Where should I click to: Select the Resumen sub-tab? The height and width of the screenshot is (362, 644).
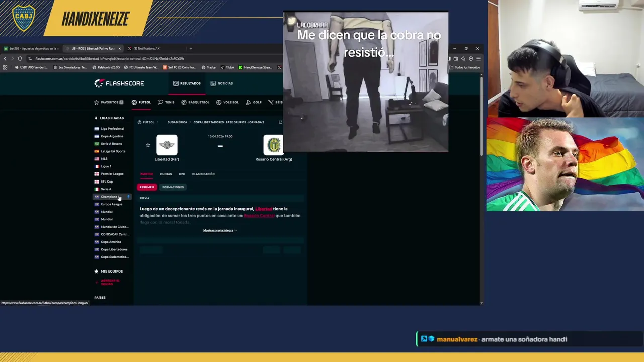[147, 187]
